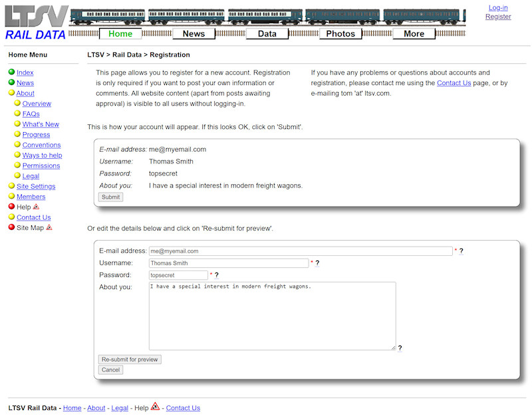This screenshot has height=420, width=532.
Task: Open the More navigation menu
Action: [x=414, y=33]
